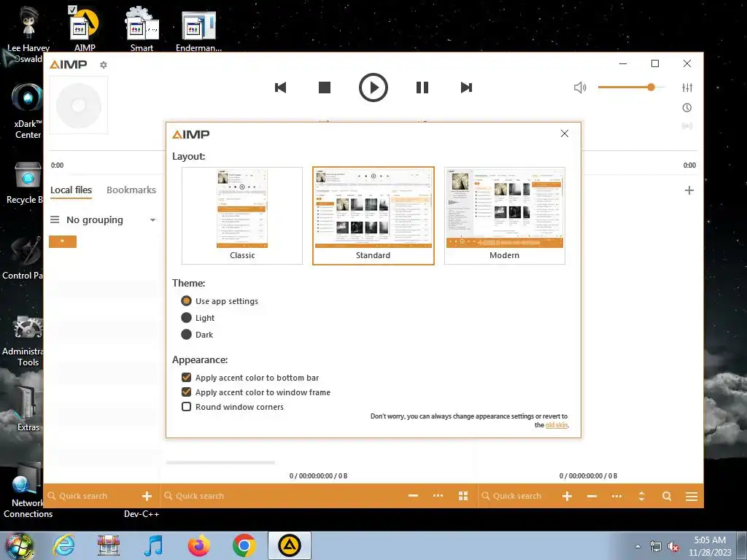747x560 pixels.
Task: Open the internet radio capture icon
Action: click(x=687, y=126)
